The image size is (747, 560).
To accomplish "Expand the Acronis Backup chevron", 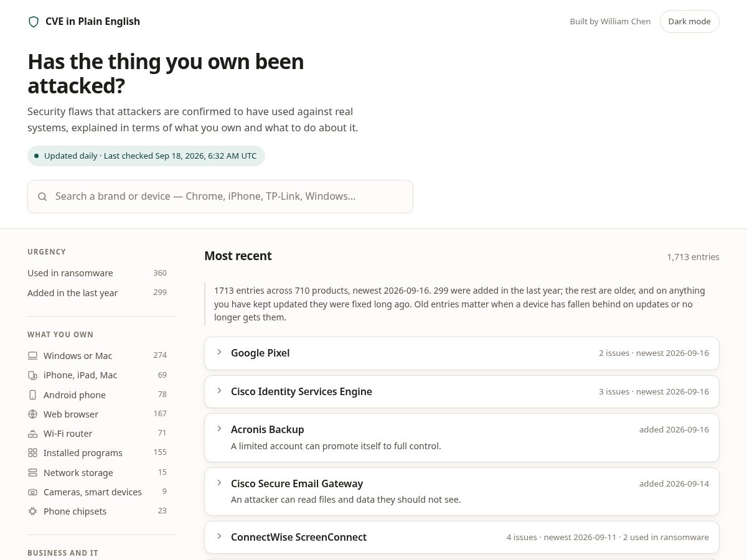I will tap(219, 429).
